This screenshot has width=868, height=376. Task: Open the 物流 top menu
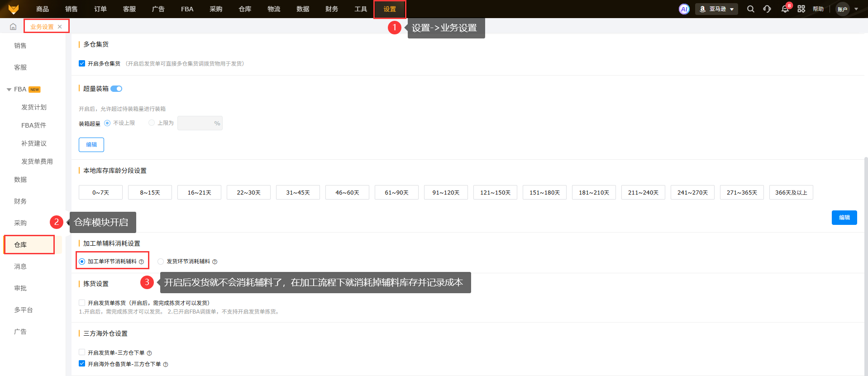274,9
